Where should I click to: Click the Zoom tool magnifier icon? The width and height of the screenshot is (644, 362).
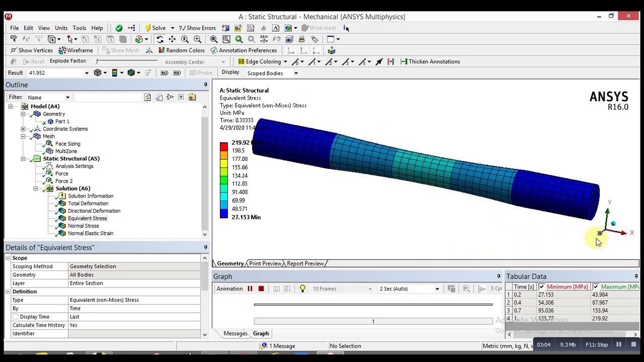(185, 39)
